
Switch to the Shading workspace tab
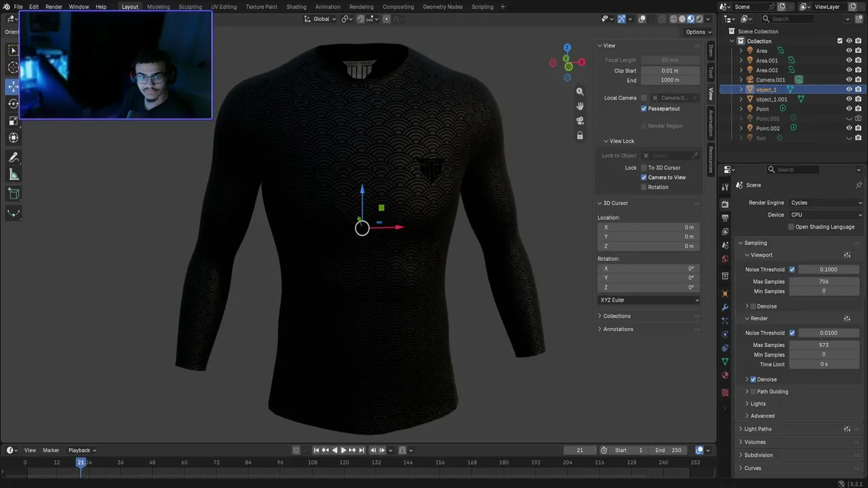[x=296, y=7]
